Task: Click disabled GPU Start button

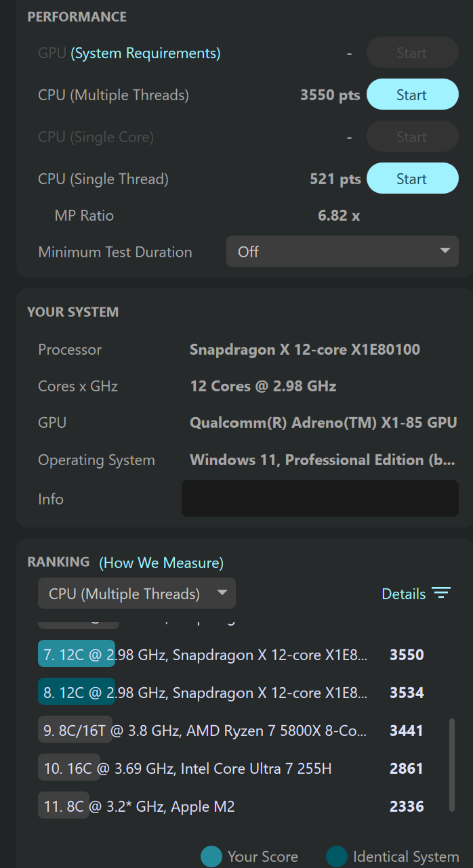Action: (x=413, y=53)
